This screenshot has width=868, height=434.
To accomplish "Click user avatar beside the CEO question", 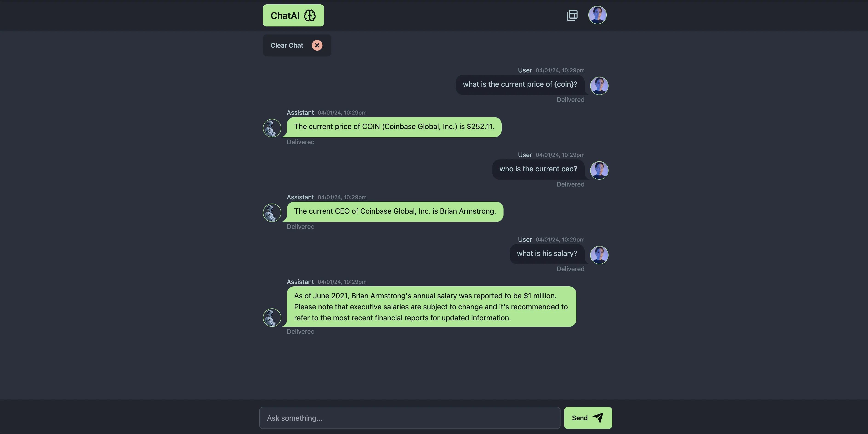I will pos(599,170).
